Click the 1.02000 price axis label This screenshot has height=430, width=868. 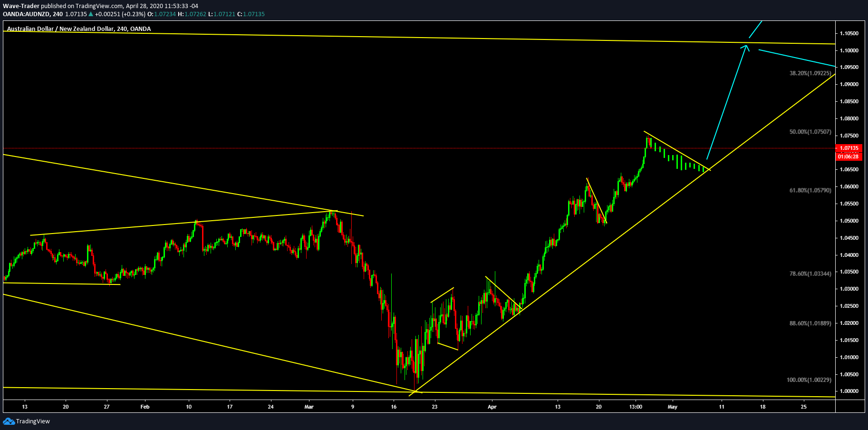click(x=849, y=323)
